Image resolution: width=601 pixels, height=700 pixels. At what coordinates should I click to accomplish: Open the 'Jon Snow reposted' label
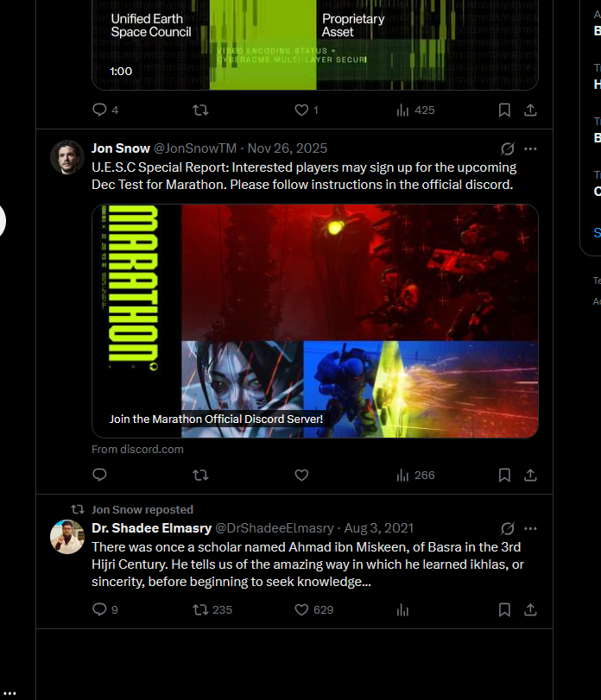click(x=142, y=509)
